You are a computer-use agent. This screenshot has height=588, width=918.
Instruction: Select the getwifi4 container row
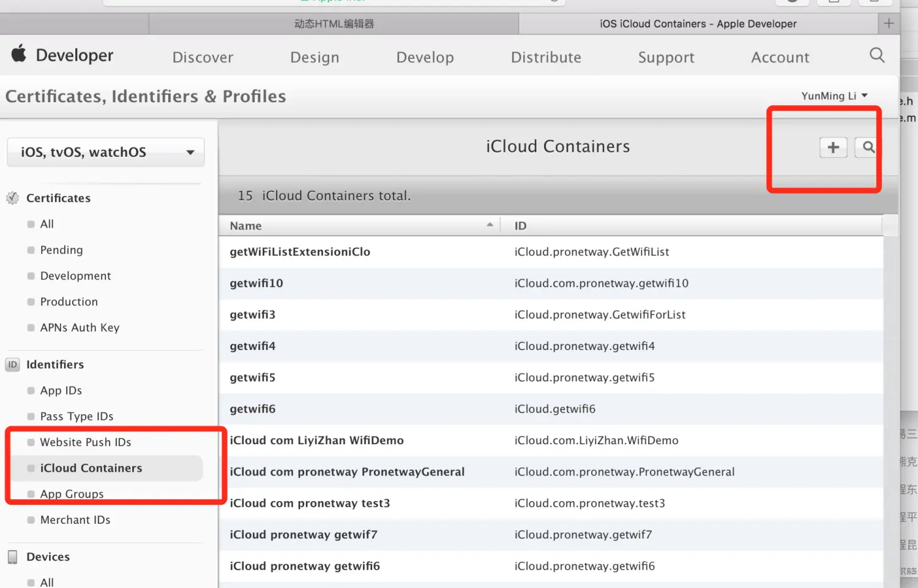[551, 346]
